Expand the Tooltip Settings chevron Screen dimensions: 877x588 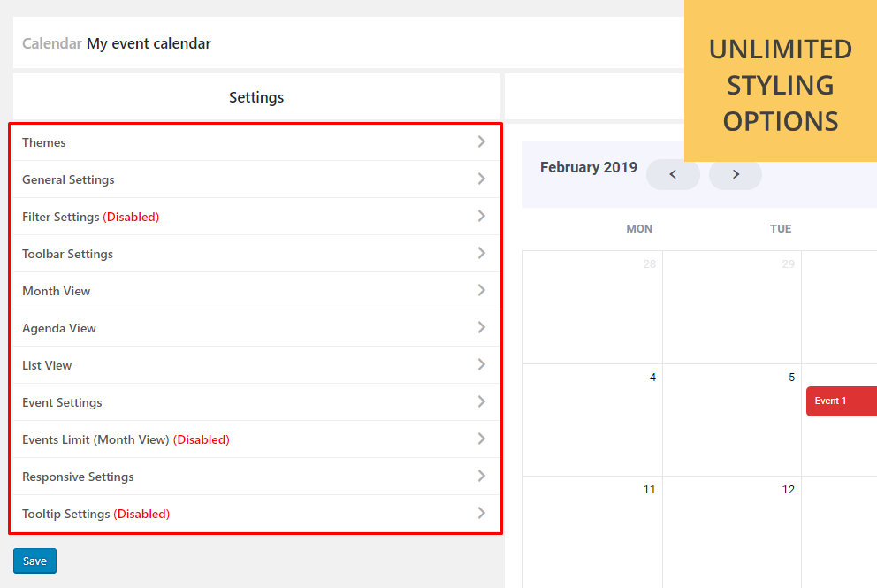pyautogui.click(x=481, y=513)
